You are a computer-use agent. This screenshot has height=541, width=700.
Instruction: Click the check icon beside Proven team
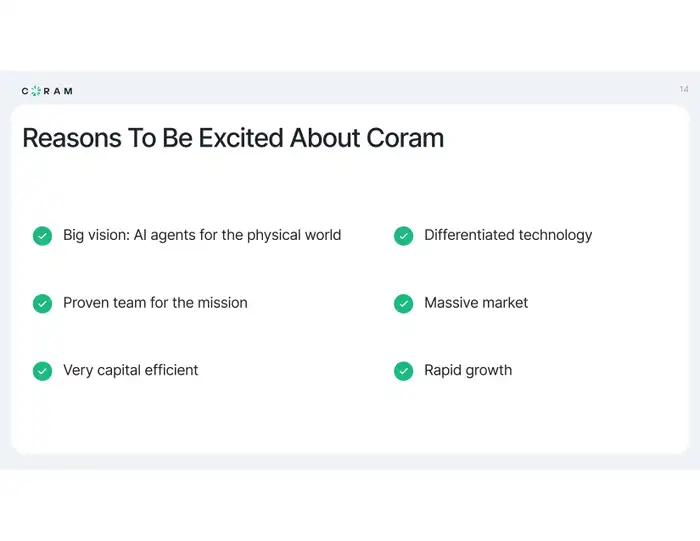point(42,304)
